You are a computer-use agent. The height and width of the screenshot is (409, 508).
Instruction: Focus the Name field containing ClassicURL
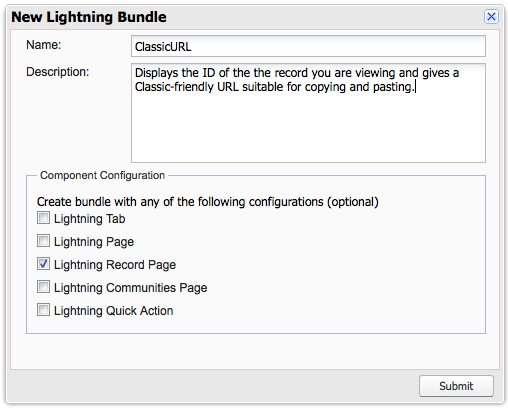pos(308,46)
